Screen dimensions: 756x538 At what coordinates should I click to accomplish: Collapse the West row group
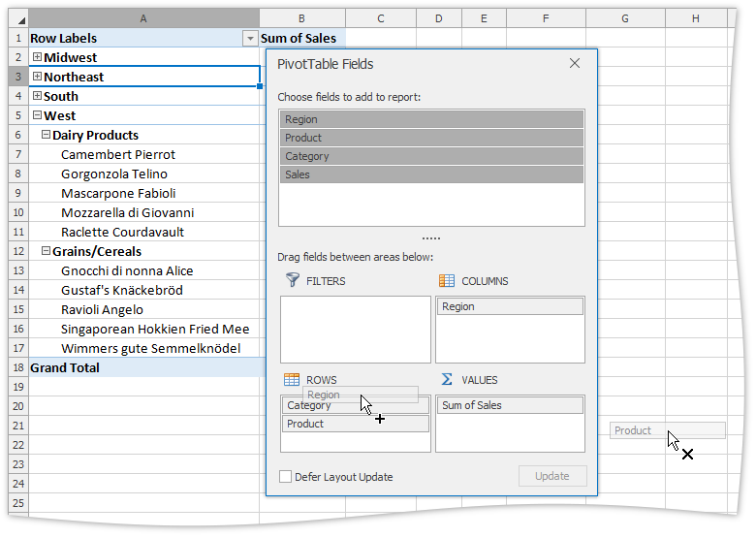[37, 115]
